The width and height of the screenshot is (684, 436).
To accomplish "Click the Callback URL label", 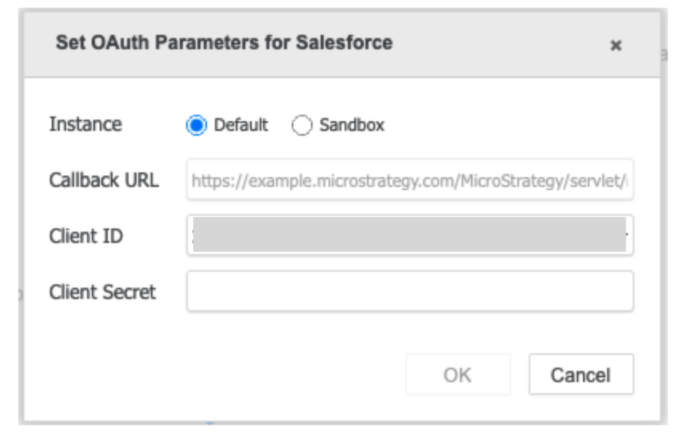I will pyautogui.click(x=104, y=180).
